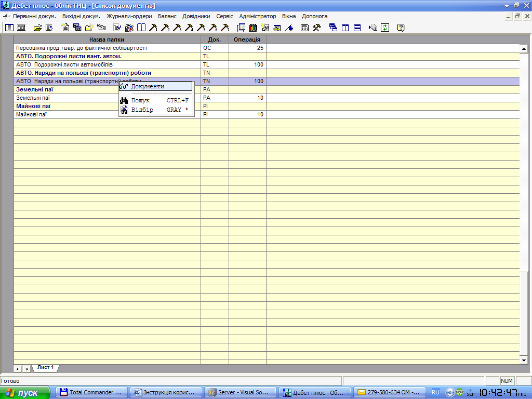Click the sheet tabs scroll-right arrow
The width and height of the screenshot is (532, 399).
[26, 368]
